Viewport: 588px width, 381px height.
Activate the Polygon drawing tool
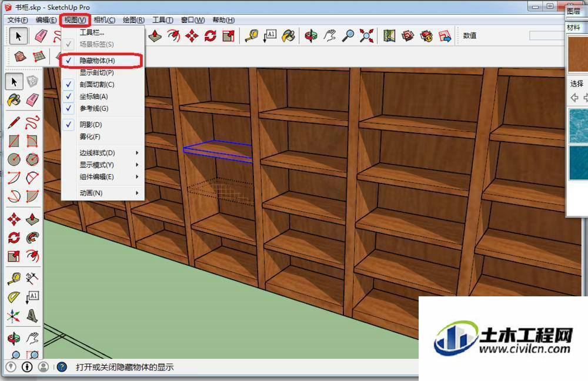point(32,159)
